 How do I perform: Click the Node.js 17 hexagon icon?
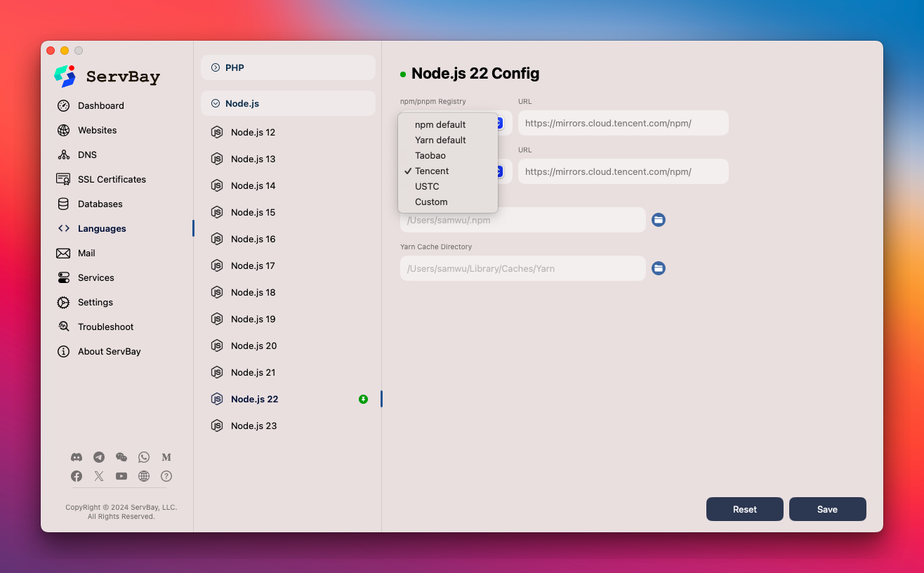(x=217, y=265)
